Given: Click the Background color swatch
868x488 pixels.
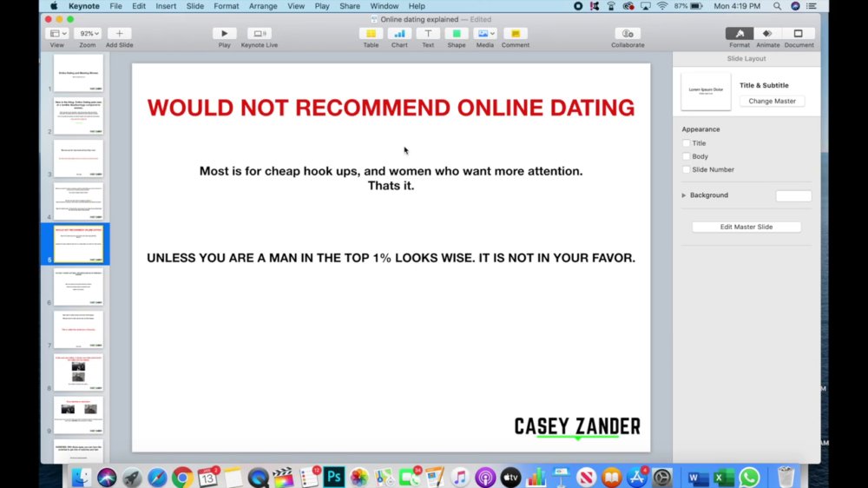Looking at the screenshot, I should point(793,195).
